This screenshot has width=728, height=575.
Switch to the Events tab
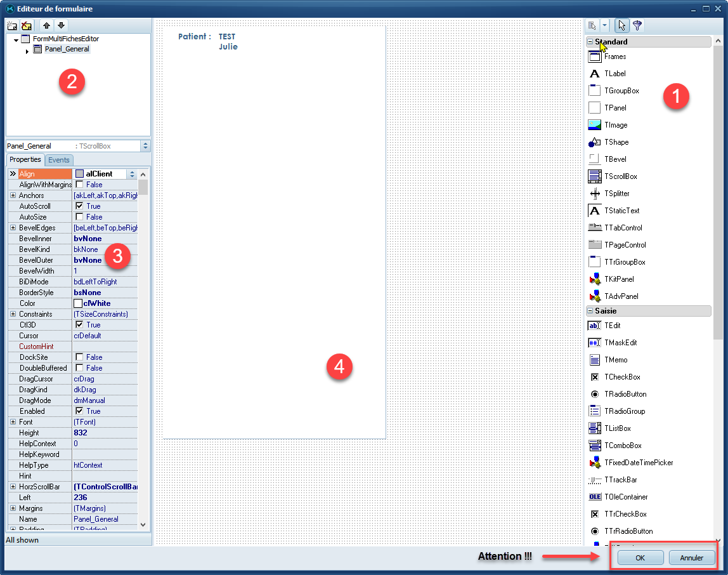pos(59,160)
